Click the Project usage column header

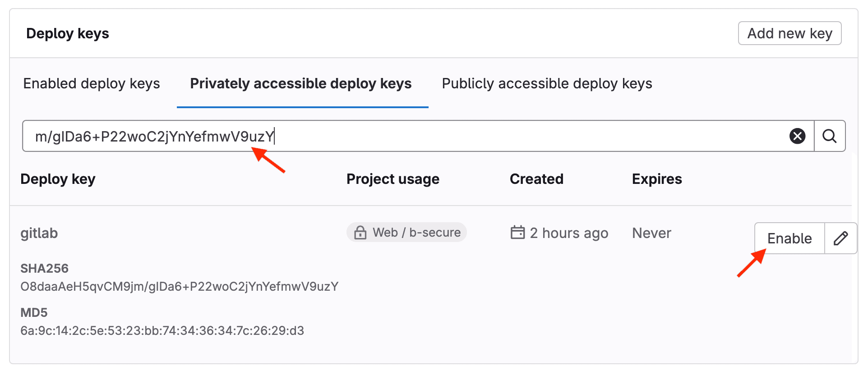pyautogui.click(x=393, y=179)
